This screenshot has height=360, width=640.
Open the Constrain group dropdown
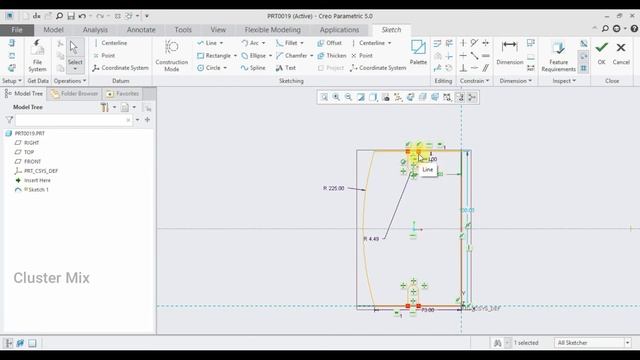tap(474, 81)
